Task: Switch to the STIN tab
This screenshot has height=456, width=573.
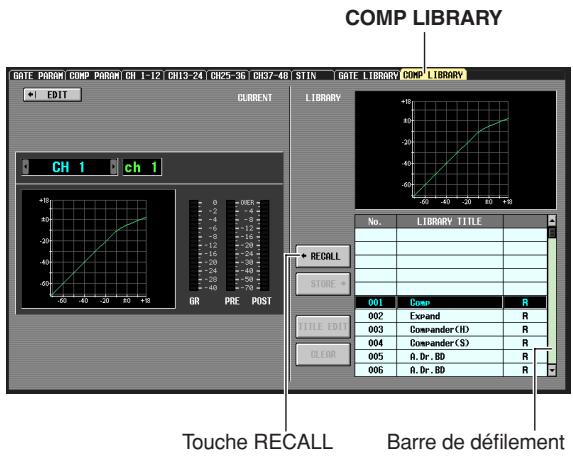Action: click(313, 76)
